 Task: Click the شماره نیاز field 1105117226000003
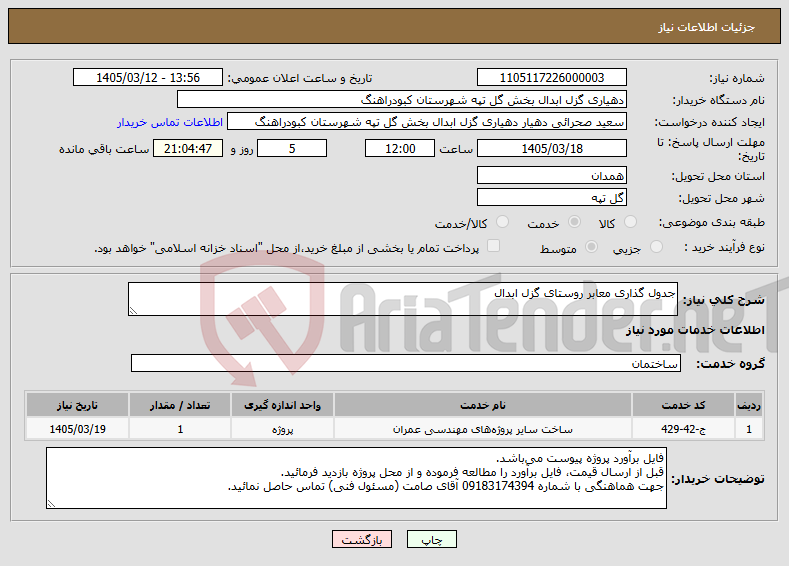pyautogui.click(x=551, y=77)
